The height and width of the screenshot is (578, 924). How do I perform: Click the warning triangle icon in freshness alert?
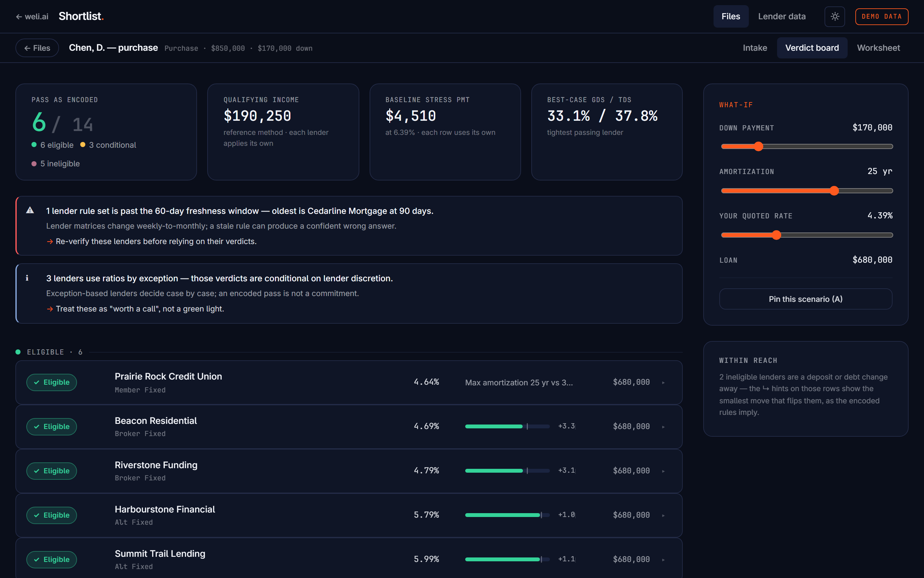coord(30,210)
